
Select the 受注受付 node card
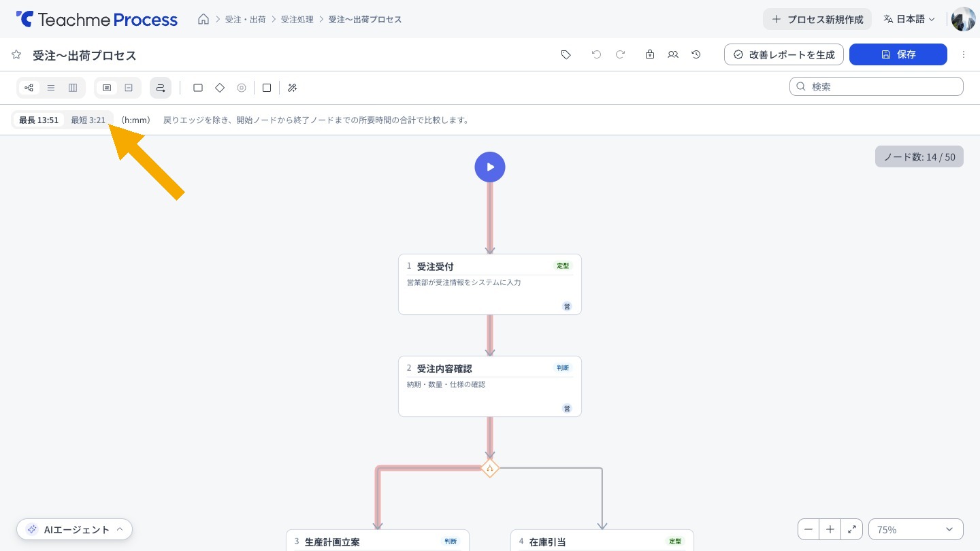[490, 284]
